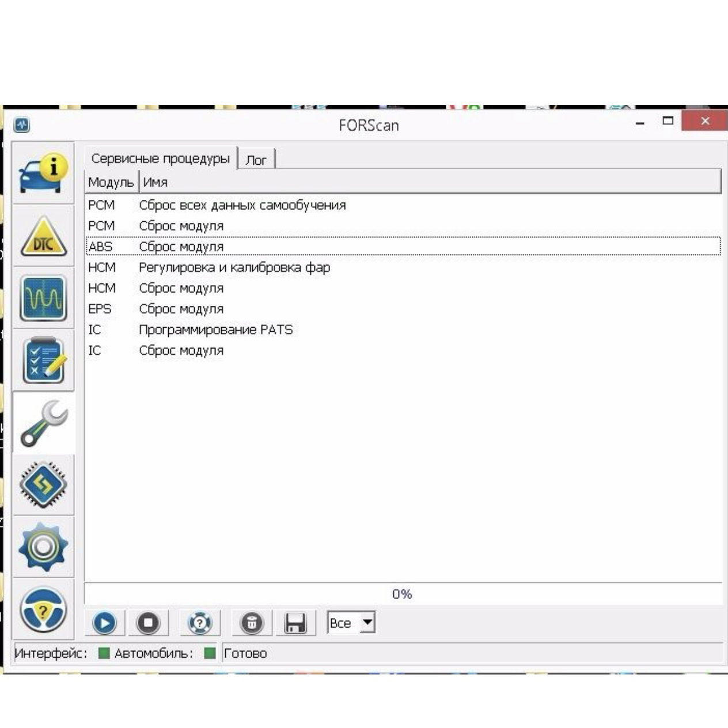Switch to the Лог tab
Image resolution: width=728 pixels, height=728 pixels.
point(256,160)
